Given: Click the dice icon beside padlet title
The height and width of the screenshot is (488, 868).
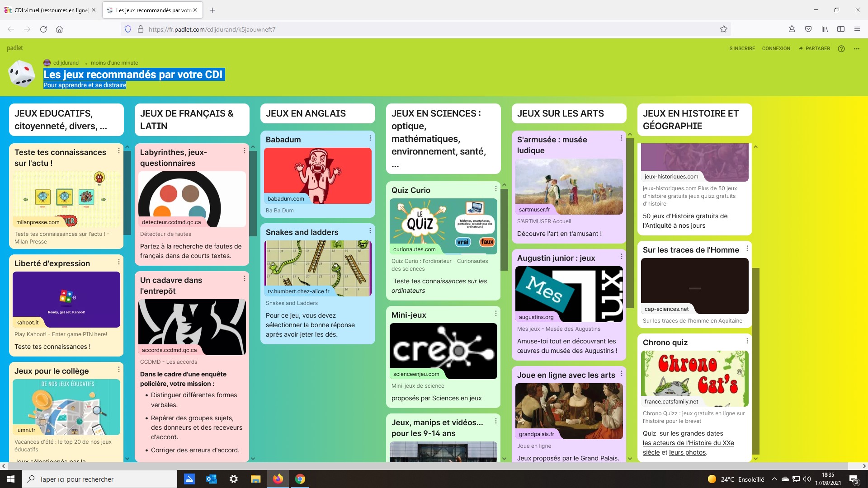Looking at the screenshot, I should (22, 74).
